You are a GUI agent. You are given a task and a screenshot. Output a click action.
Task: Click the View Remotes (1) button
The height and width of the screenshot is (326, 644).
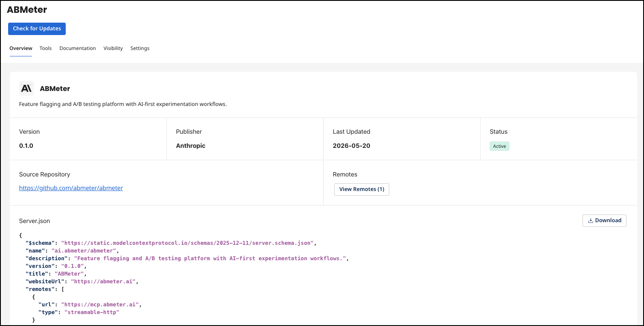tap(361, 189)
